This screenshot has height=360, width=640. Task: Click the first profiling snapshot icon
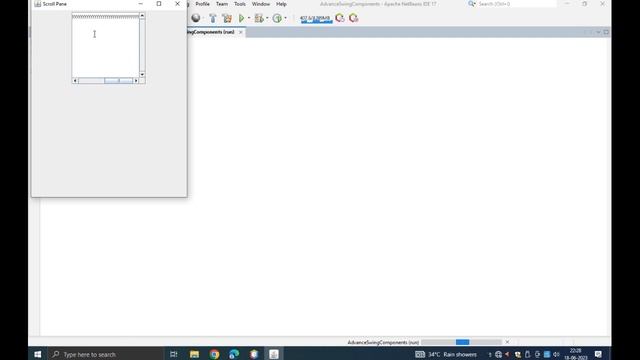coord(340,18)
